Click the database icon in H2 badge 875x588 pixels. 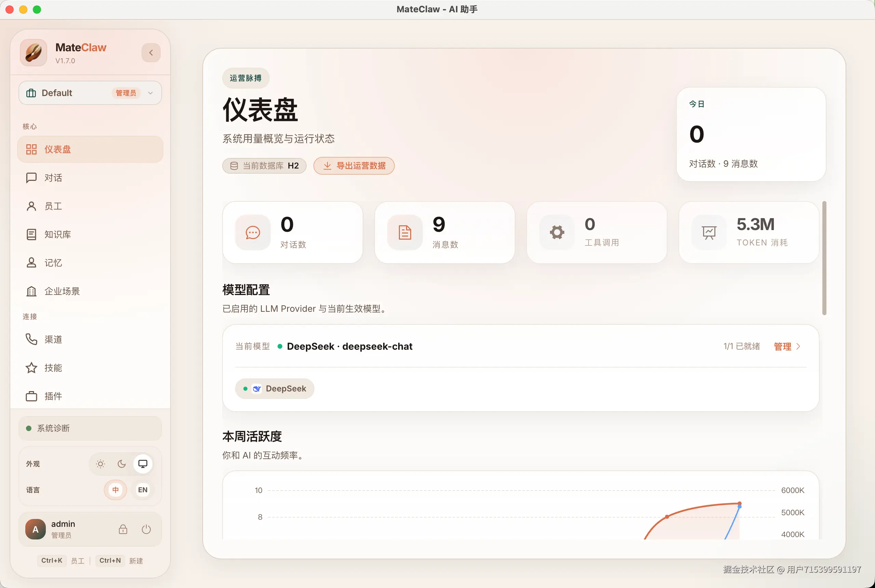(234, 166)
